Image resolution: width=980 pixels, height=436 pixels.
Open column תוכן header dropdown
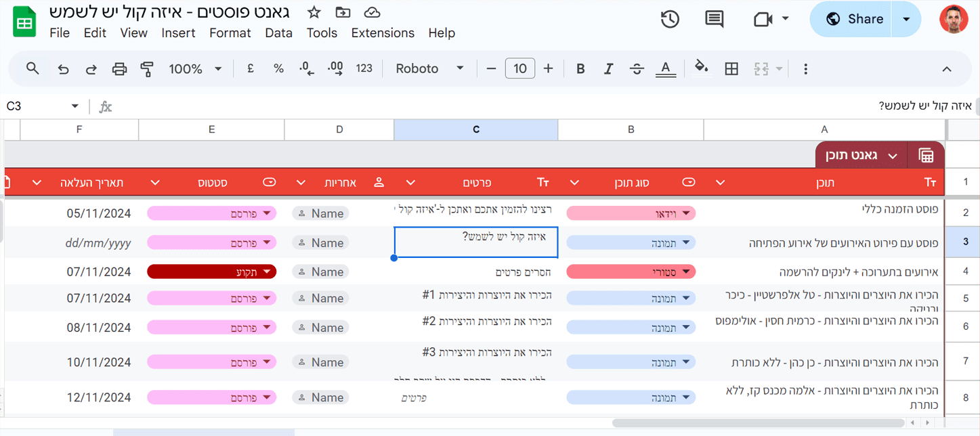(720, 183)
